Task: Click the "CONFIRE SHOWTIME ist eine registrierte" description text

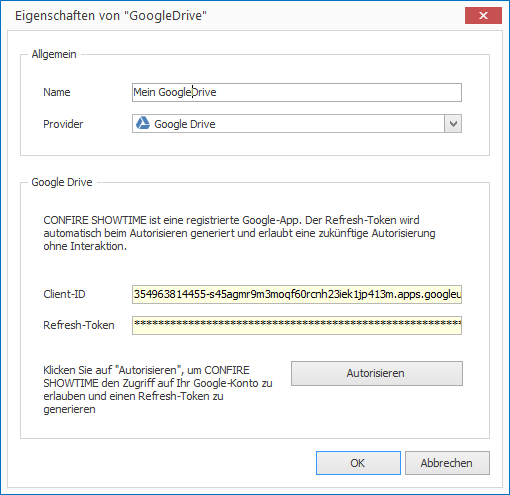Action: click(x=239, y=233)
